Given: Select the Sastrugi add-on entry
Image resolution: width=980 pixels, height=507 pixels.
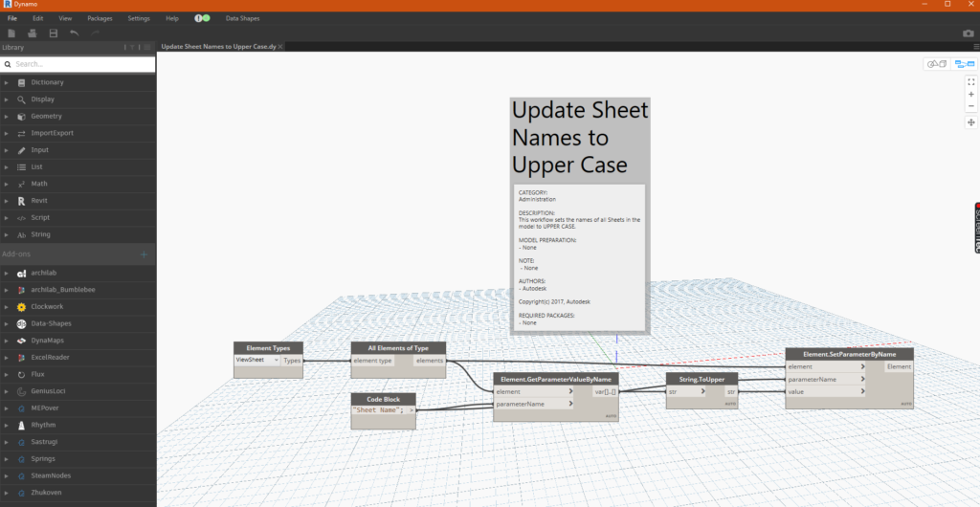Looking at the screenshot, I should click(78, 442).
